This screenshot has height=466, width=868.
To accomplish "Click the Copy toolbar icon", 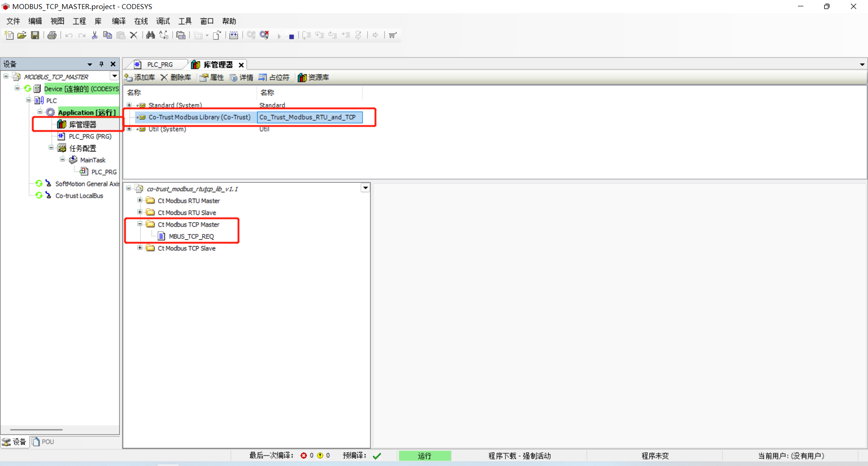I will click(x=108, y=35).
